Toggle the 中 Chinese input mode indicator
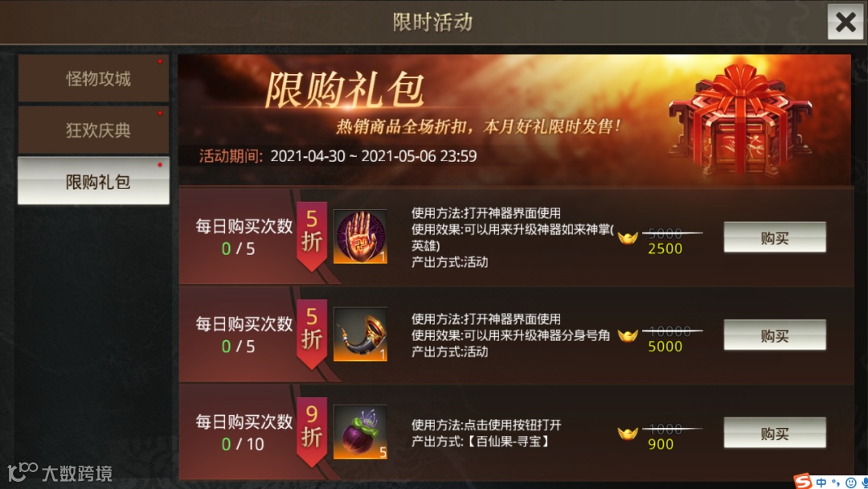This screenshot has width=868, height=489. [x=821, y=483]
